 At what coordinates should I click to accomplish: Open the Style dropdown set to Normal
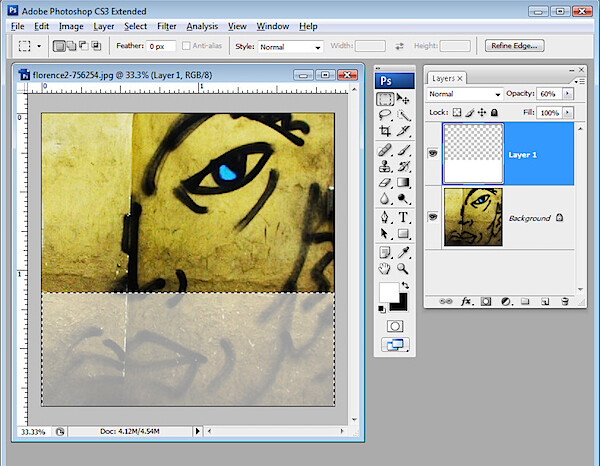tap(290, 47)
